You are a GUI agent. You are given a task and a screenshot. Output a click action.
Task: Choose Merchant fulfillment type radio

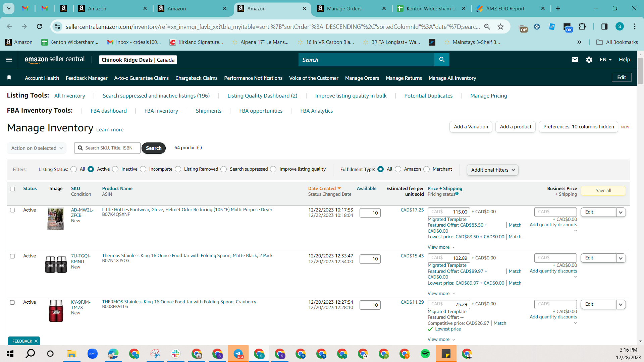point(427,169)
